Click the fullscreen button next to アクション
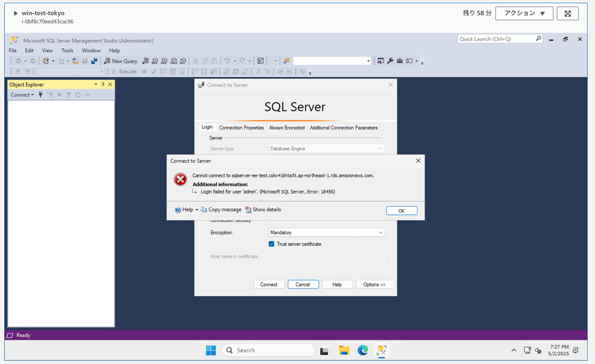This screenshot has height=364, width=595. click(x=568, y=13)
